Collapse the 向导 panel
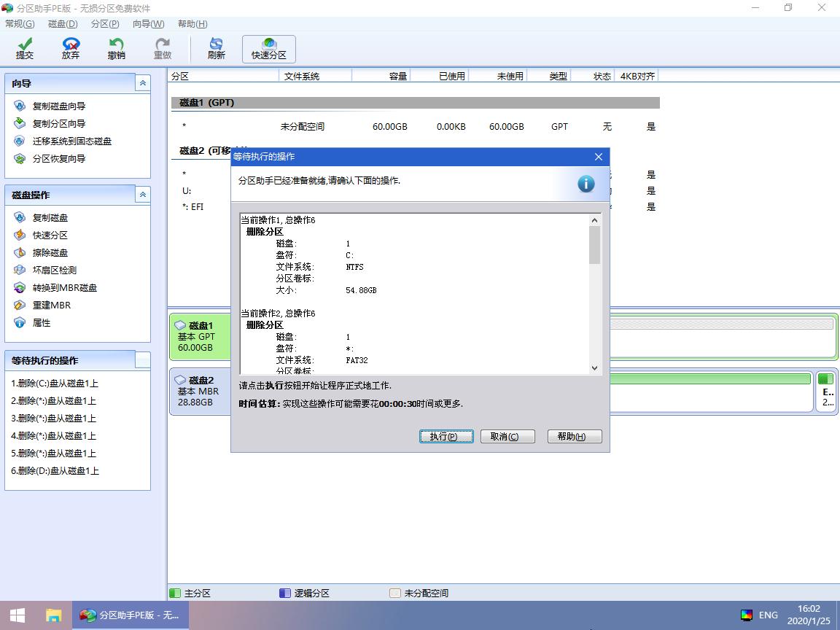The height and width of the screenshot is (630, 840). click(x=142, y=82)
